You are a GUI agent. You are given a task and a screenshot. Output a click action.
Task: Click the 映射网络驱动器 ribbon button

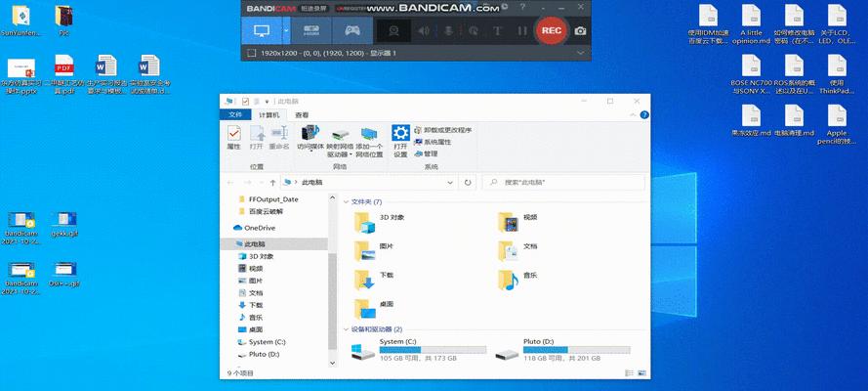(340, 143)
